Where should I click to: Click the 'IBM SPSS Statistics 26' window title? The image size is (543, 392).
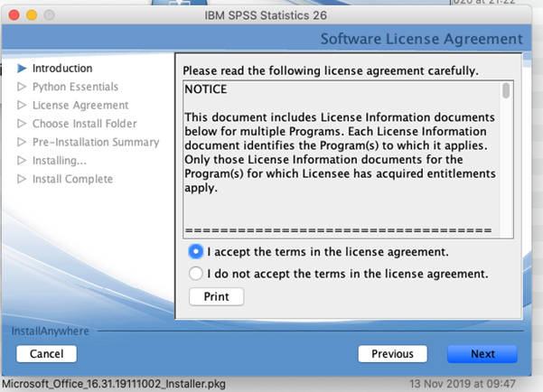[266, 15]
